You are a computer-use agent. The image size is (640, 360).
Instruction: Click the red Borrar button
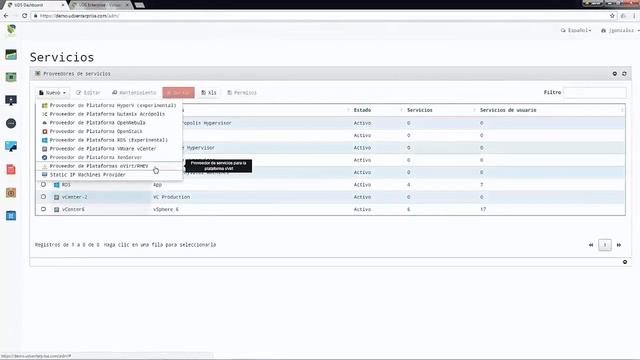[178, 93]
